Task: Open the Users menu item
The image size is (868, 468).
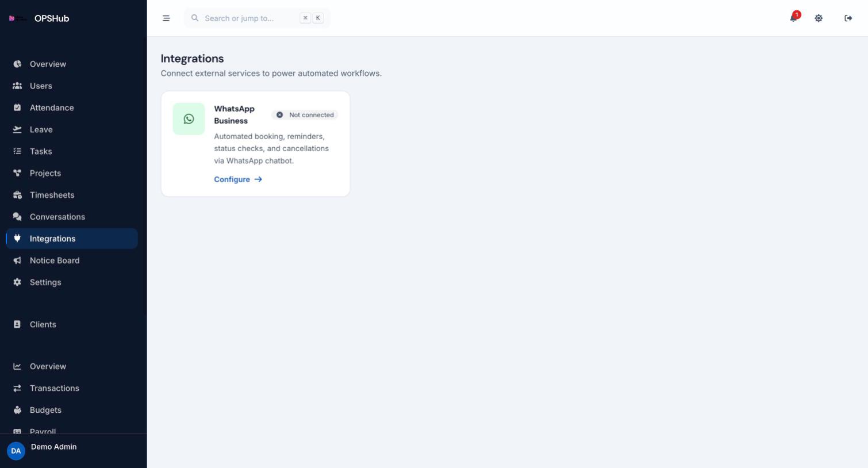Action: pyautogui.click(x=72, y=86)
